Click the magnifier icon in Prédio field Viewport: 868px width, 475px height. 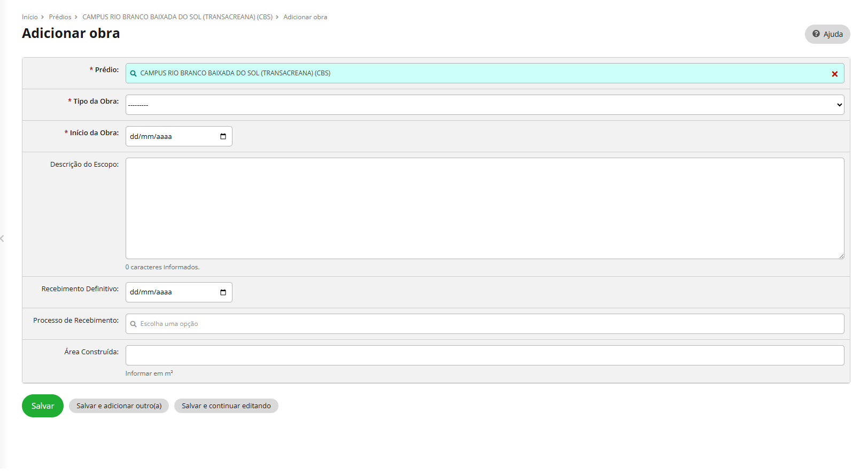(x=134, y=74)
